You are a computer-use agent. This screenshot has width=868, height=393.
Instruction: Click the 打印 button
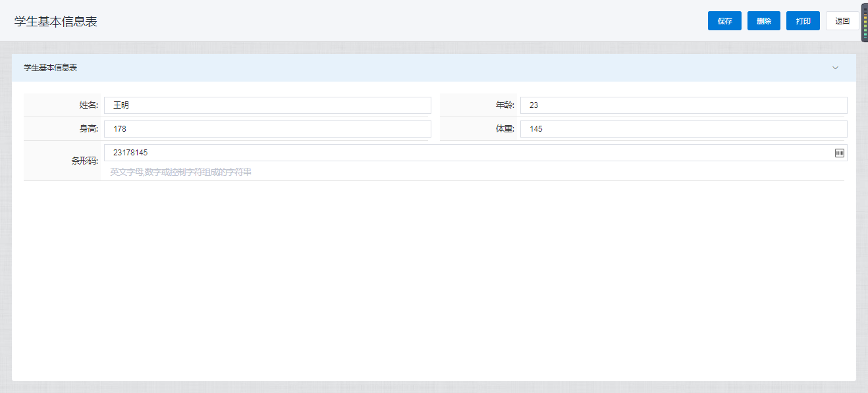tap(803, 21)
